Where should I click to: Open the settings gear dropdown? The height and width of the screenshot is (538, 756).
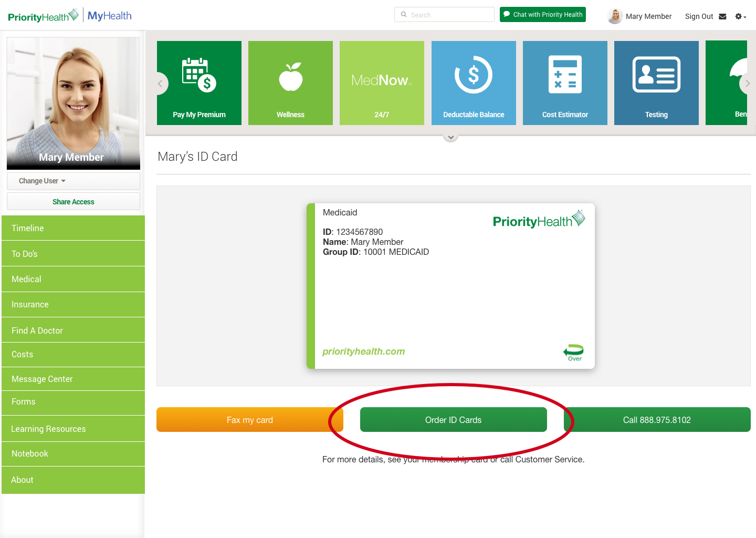click(740, 16)
